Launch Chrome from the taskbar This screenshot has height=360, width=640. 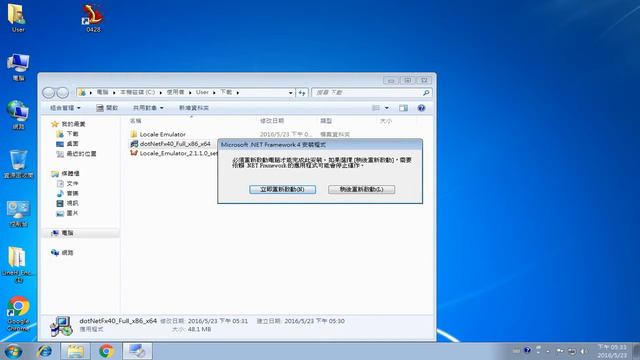pos(106,351)
